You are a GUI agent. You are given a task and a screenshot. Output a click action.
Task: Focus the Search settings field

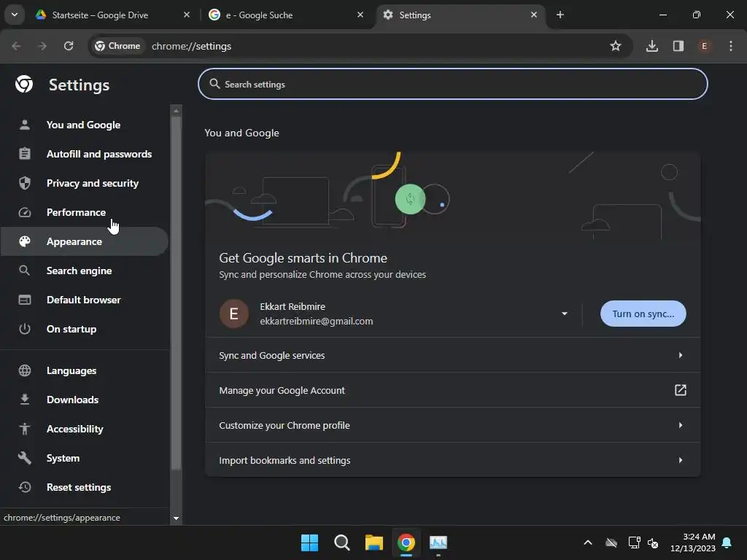click(452, 85)
